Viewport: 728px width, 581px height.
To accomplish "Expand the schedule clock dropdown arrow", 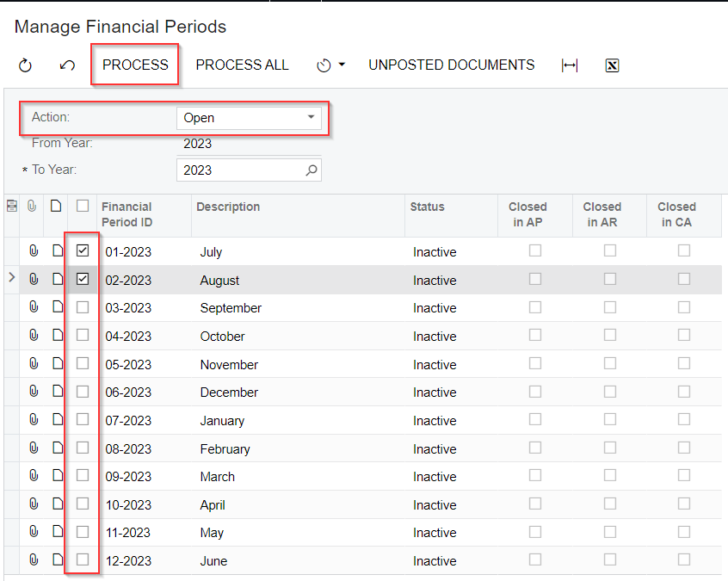I will 342,65.
